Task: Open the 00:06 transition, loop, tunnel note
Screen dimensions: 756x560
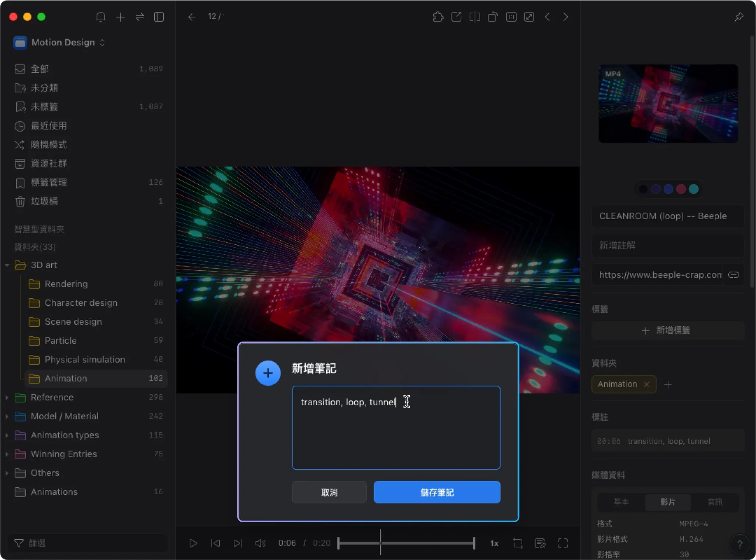Action: (x=668, y=441)
